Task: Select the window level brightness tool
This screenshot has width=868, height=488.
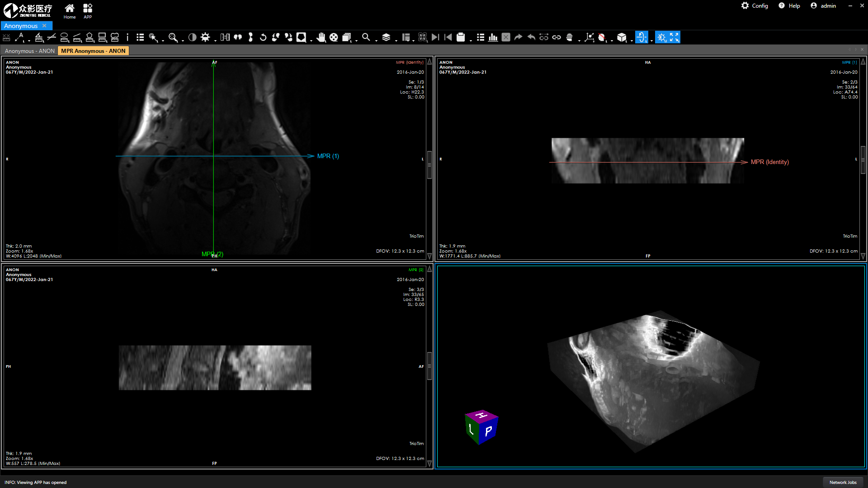Action: pyautogui.click(x=205, y=37)
